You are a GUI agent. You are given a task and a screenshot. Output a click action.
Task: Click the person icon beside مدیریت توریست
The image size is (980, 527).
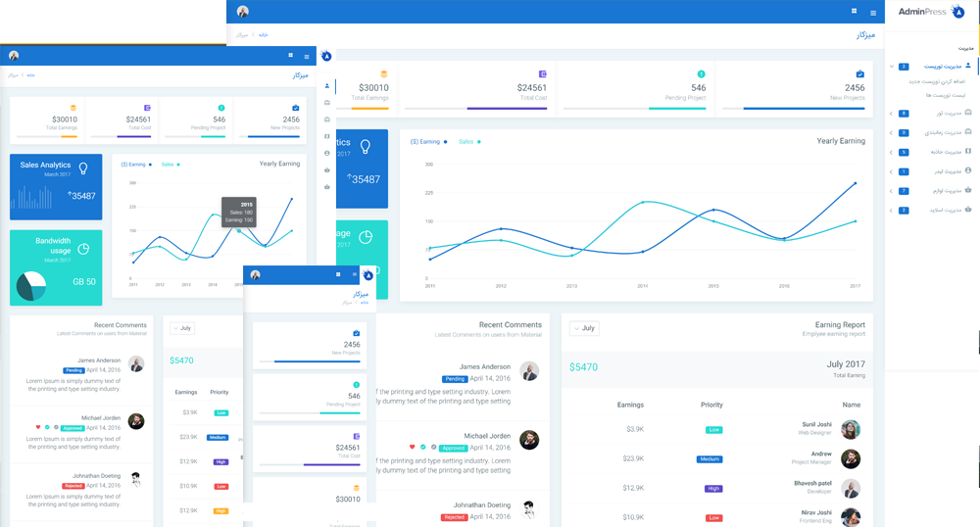click(968, 66)
